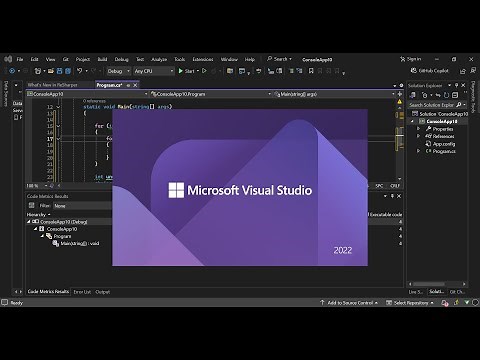Click the GitHub Copilot button
This screenshot has width=480, height=360.
pos(429,71)
